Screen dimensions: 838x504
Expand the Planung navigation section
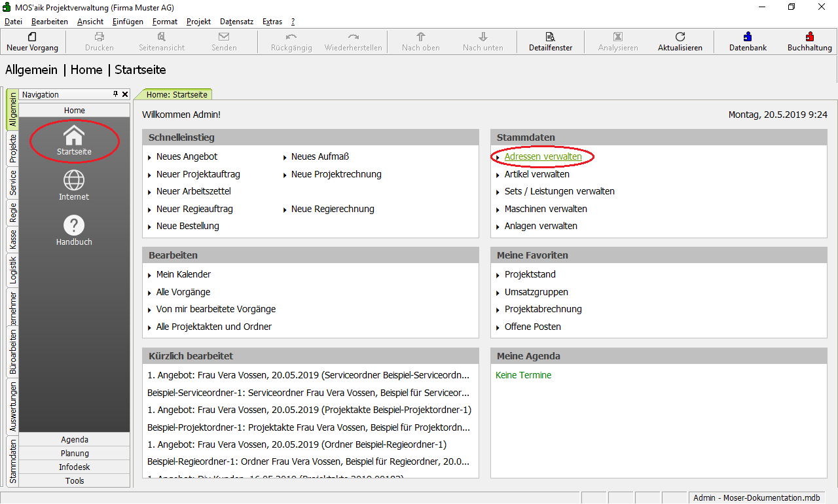point(75,454)
